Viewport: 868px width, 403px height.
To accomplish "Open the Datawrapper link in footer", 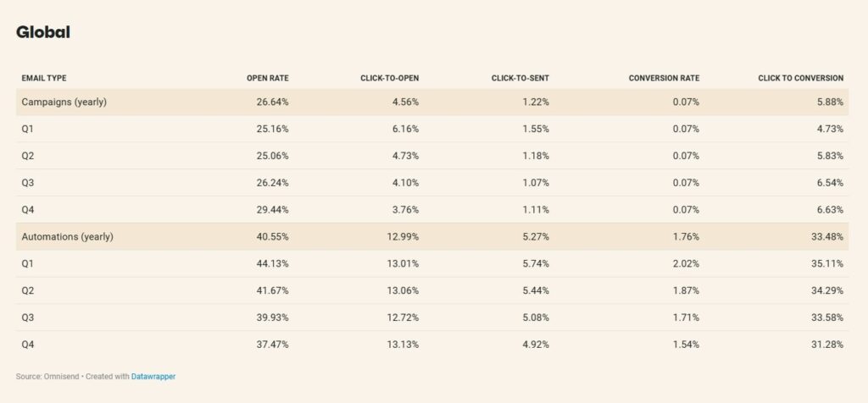I will [153, 376].
